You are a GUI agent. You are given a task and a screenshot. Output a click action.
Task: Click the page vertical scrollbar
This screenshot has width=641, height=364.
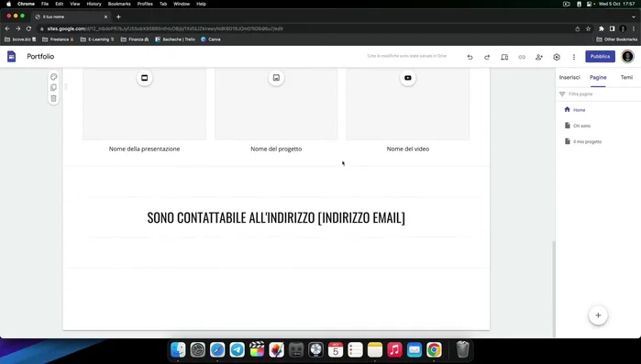click(554, 288)
